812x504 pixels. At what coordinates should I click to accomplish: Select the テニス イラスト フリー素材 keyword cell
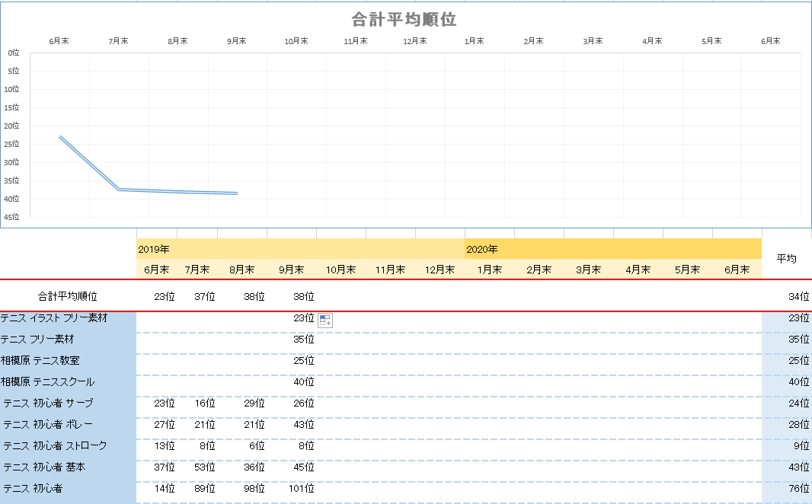[68, 317]
